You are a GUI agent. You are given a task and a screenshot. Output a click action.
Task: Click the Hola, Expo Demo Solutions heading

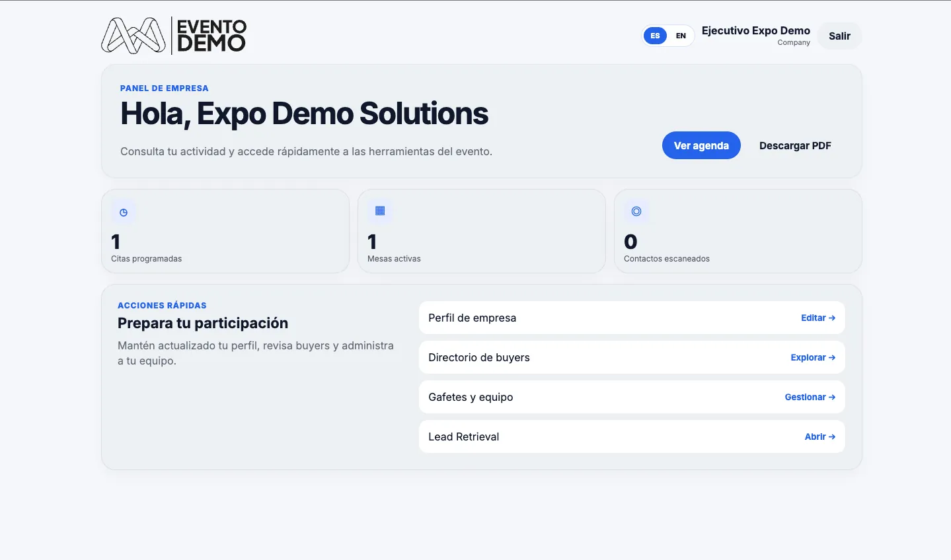pyautogui.click(x=304, y=114)
